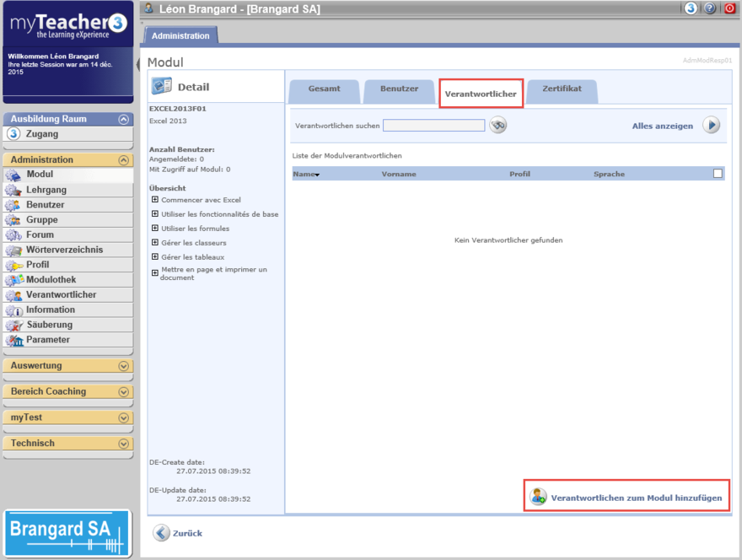Open Wörterverzeichnis in the sidebar
The height and width of the screenshot is (560, 742).
coord(64,250)
